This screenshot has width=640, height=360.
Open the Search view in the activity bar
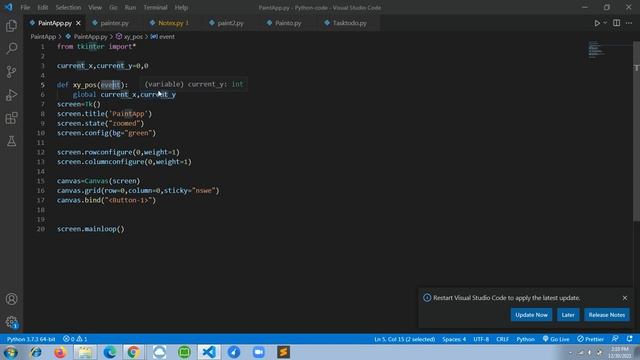pos(11,49)
